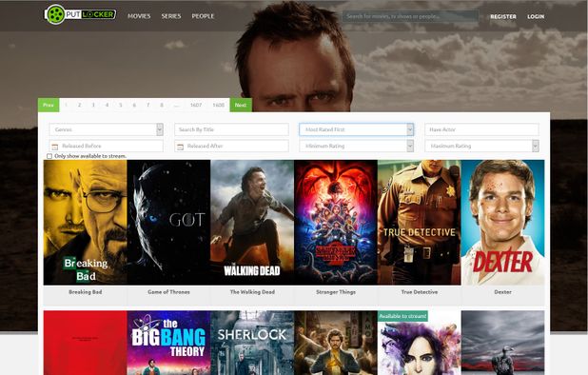
Task: Click the Login link
Action: (x=536, y=16)
